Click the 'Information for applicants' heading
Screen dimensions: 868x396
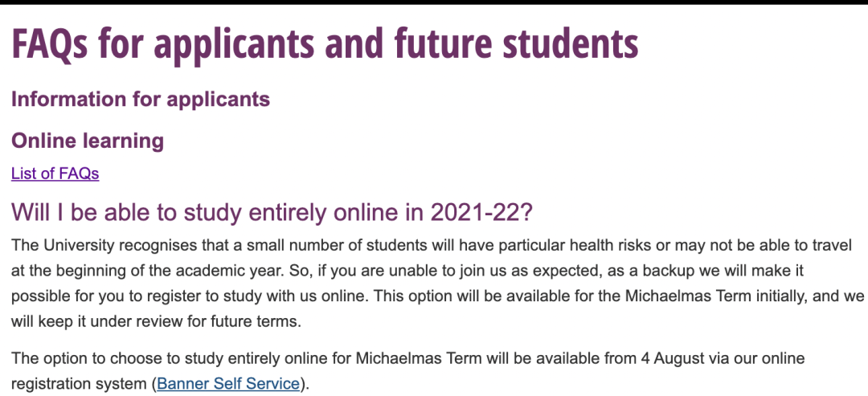[141, 100]
